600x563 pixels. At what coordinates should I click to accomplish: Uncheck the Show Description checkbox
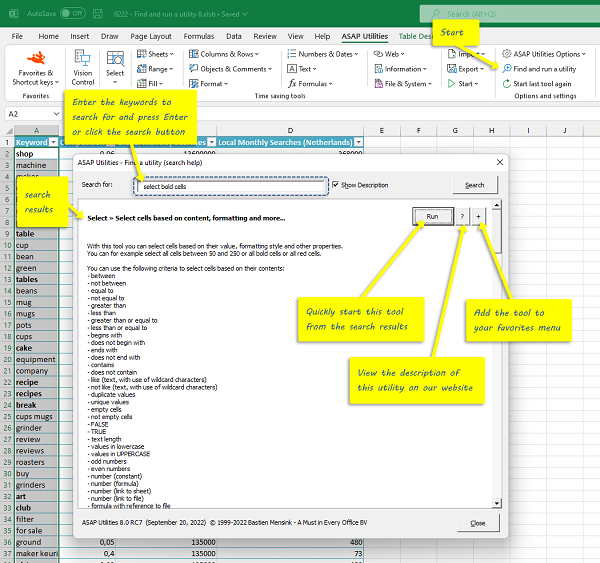(336, 185)
